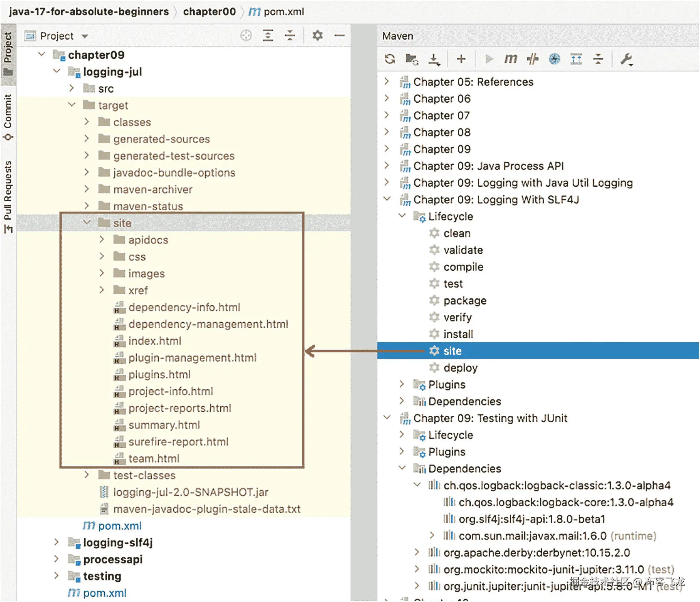
Task: Select the compile lifecycle goal
Action: click(463, 267)
